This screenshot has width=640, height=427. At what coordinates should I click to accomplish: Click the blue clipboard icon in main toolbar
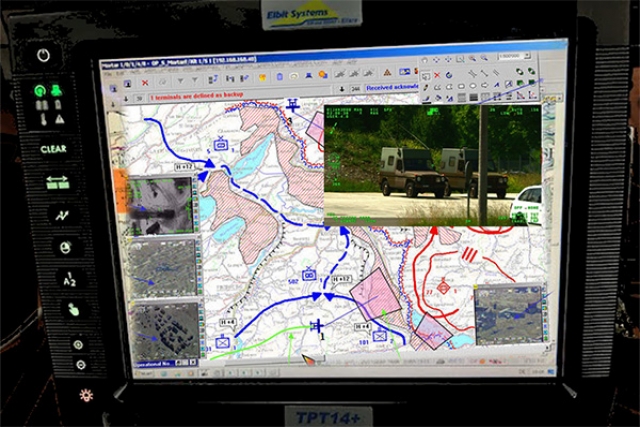click(280, 77)
